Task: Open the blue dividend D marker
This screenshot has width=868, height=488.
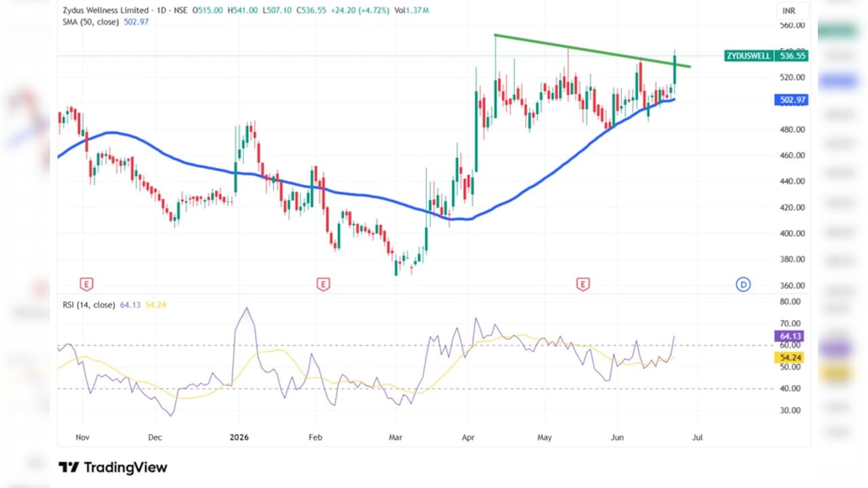Action: (x=743, y=285)
